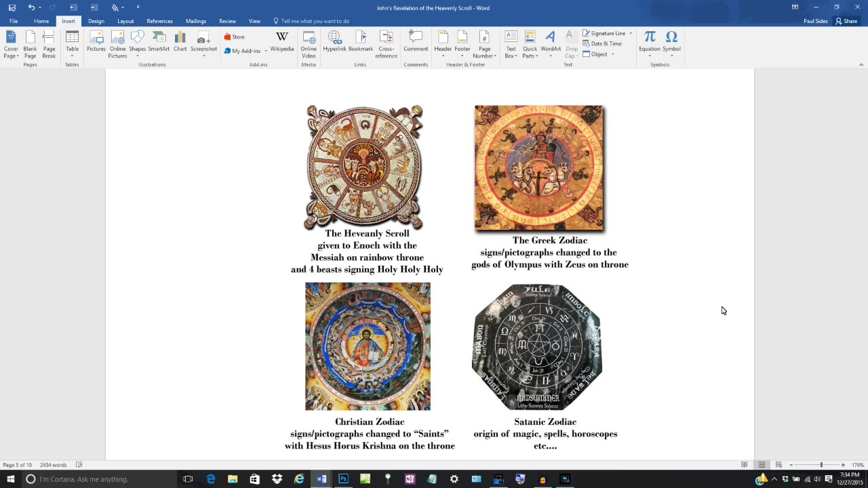The image size is (868, 488).
Task: Open Page Number options
Action: coord(484,45)
